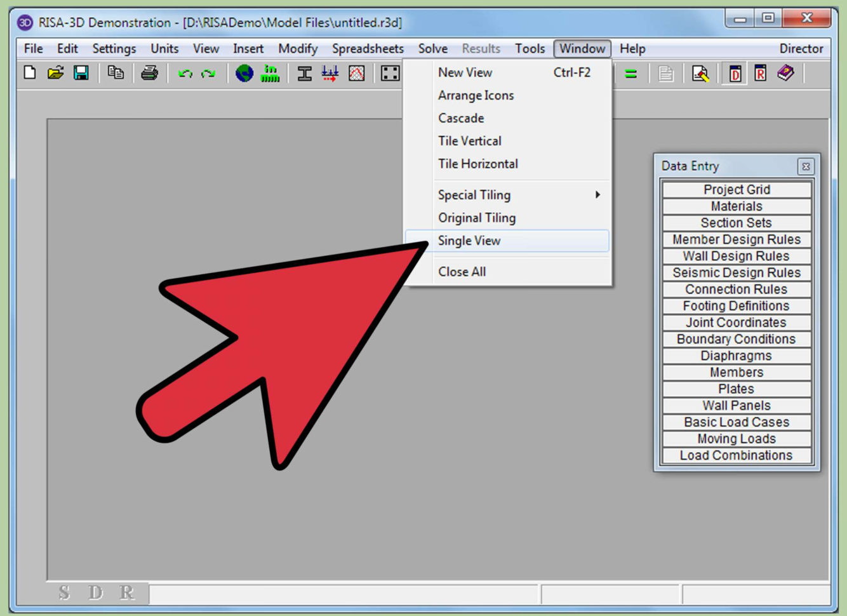This screenshot has height=616, width=847.
Task: Open the Insert menu
Action: coord(248,48)
